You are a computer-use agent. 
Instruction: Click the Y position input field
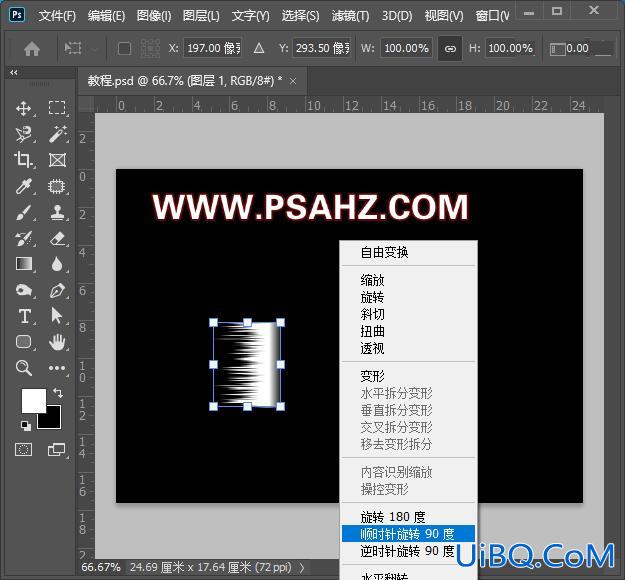pos(321,49)
